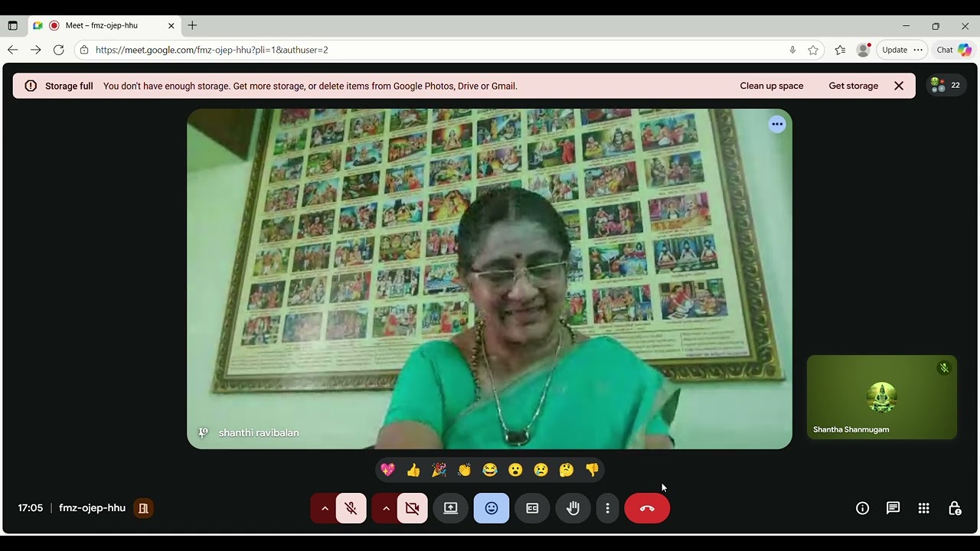The height and width of the screenshot is (551, 980).
Task: Send the sparkling heart emoji reaction
Action: point(388,470)
